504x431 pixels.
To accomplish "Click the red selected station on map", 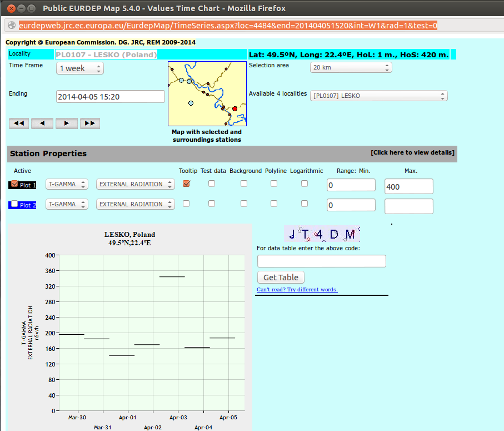I will [x=235, y=108].
